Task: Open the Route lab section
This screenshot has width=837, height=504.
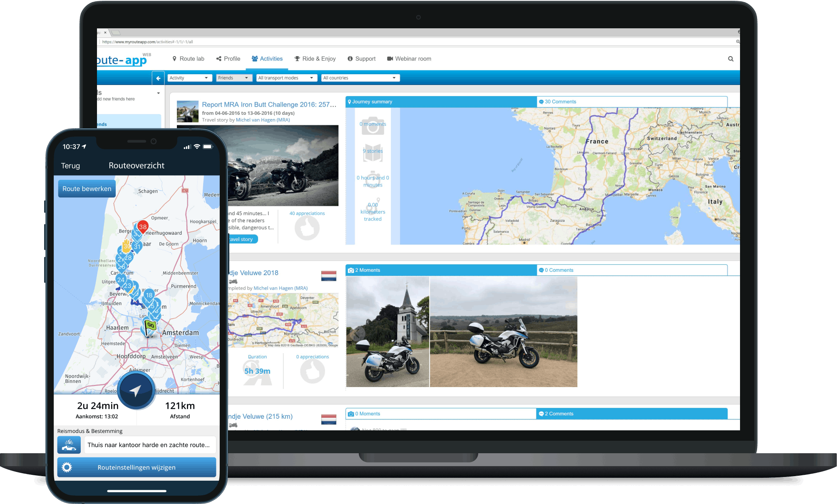Action: (x=189, y=59)
